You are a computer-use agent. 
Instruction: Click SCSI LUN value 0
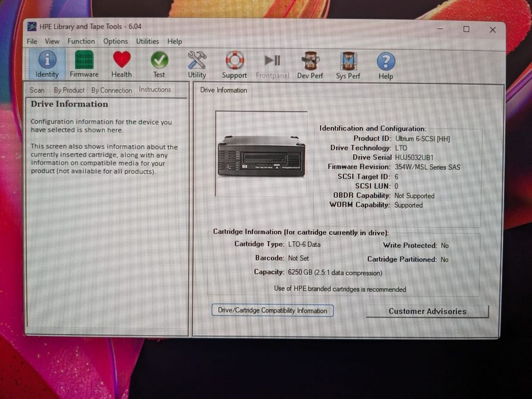(x=396, y=186)
